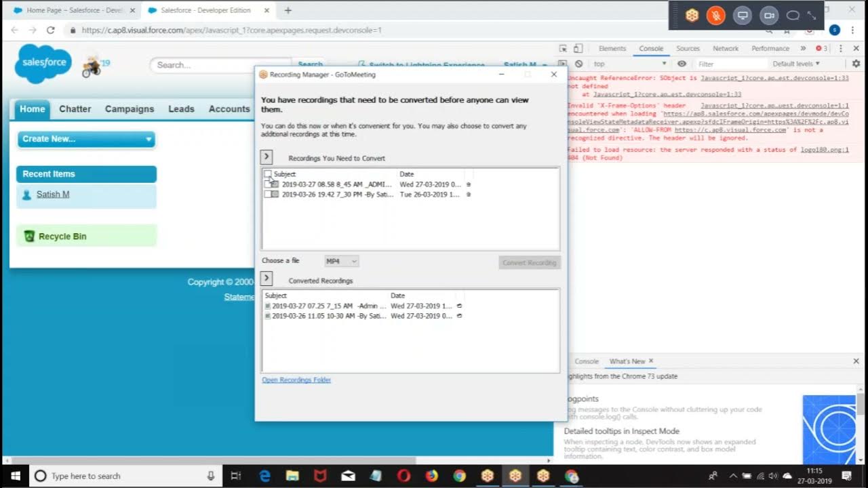Check the 2019-03-26 19.42 recording checkbox
Screen dimensions: 868x488
click(x=268, y=195)
